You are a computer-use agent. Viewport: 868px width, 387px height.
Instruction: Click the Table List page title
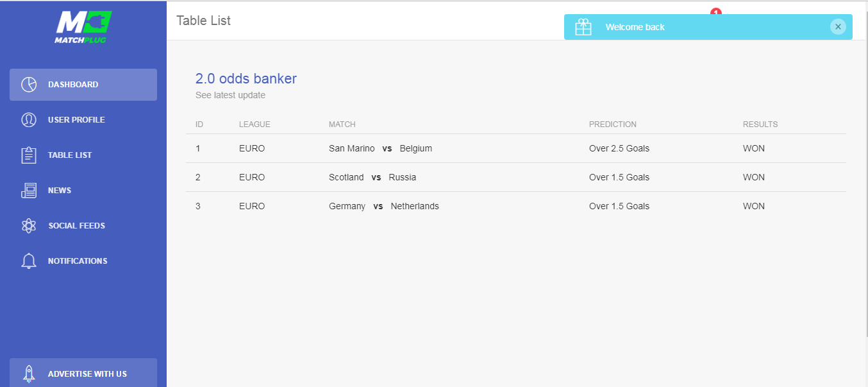click(203, 21)
